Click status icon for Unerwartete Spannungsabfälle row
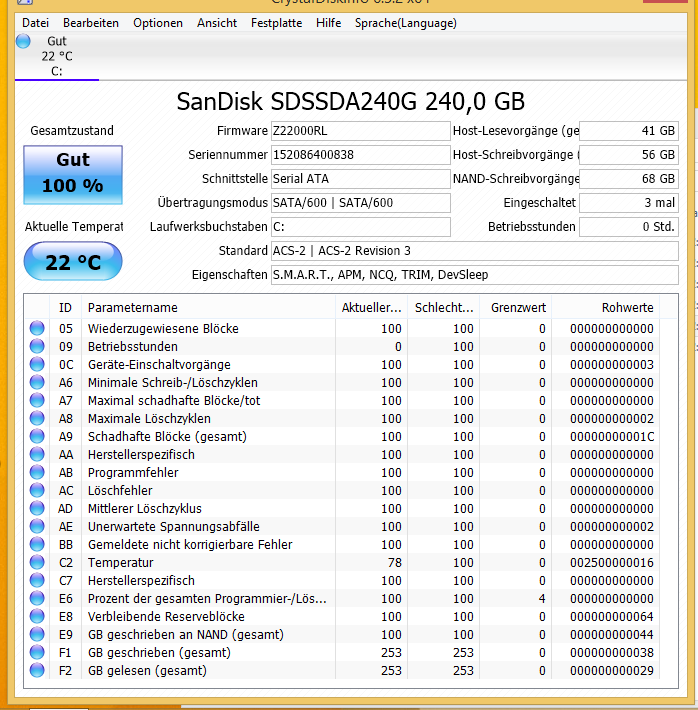The image size is (698, 710). coord(37,526)
